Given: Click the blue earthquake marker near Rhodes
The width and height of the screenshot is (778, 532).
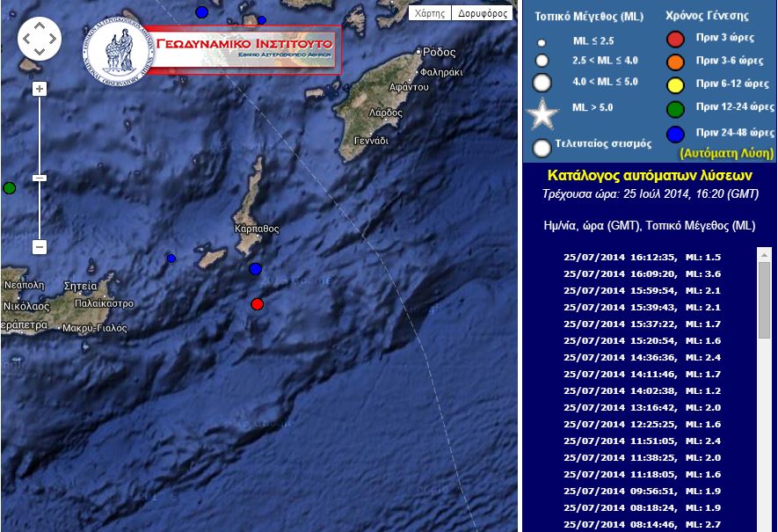Looking at the screenshot, I should pyautogui.click(x=262, y=18).
